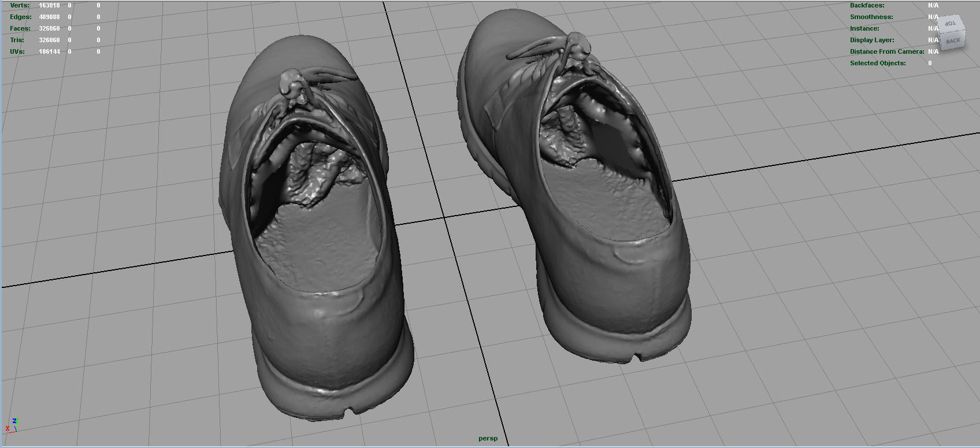Click the XYZ axis indicator in the viewport corner
This screenshot has width=980, height=448.
click(12, 425)
